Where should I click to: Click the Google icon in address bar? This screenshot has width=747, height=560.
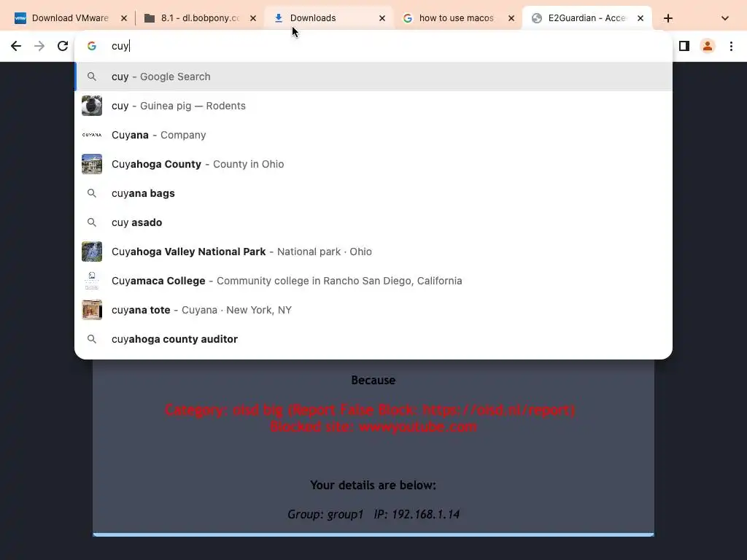(x=92, y=46)
